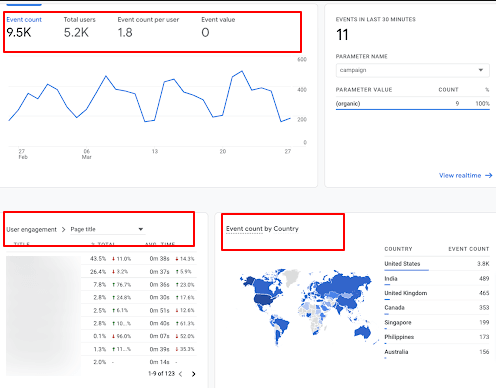Image resolution: width=496 pixels, height=388 pixels.
Task: Select the Total users metric
Action: point(79,27)
